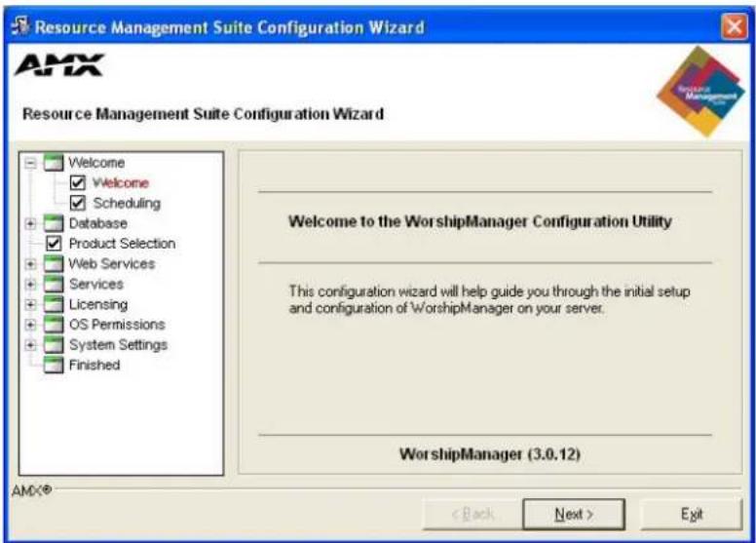Select the Services tree label
Image resolution: width=756 pixels, height=543 pixels.
pos(95,284)
